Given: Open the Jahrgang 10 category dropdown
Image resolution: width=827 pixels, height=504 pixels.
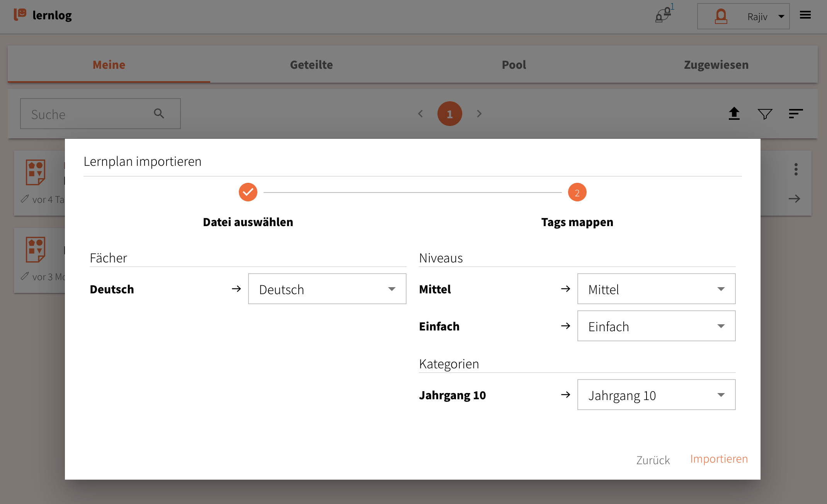Looking at the screenshot, I should point(656,395).
